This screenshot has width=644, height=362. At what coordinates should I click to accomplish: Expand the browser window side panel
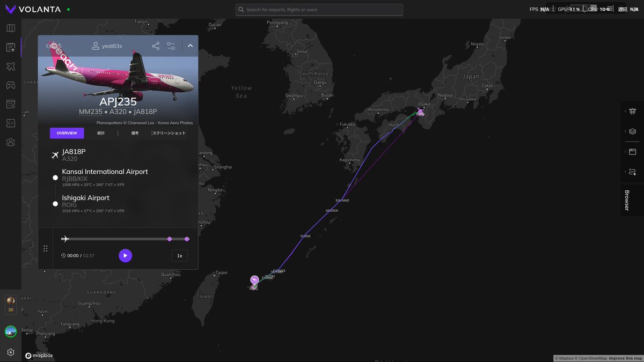pos(632,152)
